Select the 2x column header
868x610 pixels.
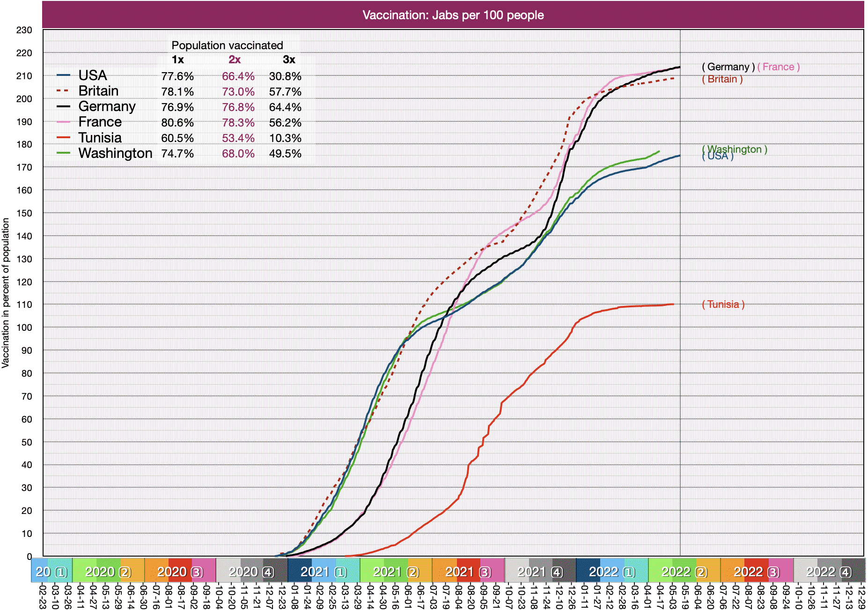(235, 60)
